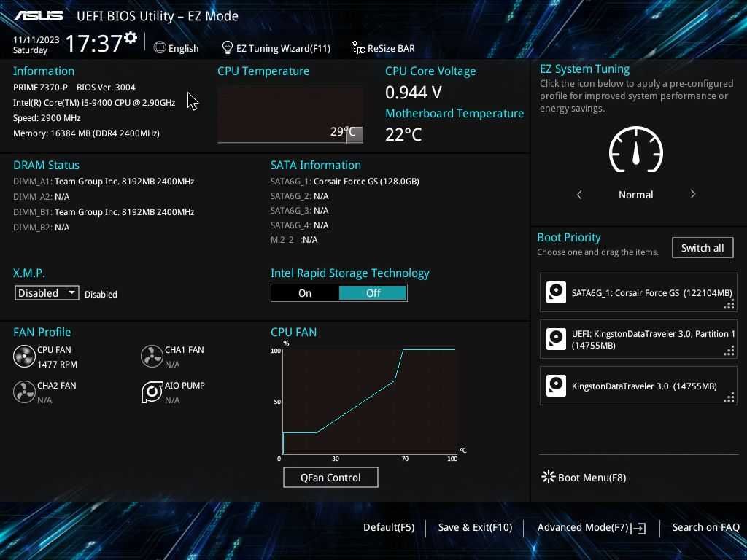Click drag handle on SATA6G_1 Corsair boot item
Screen dimensions: 747x560
(x=729, y=305)
